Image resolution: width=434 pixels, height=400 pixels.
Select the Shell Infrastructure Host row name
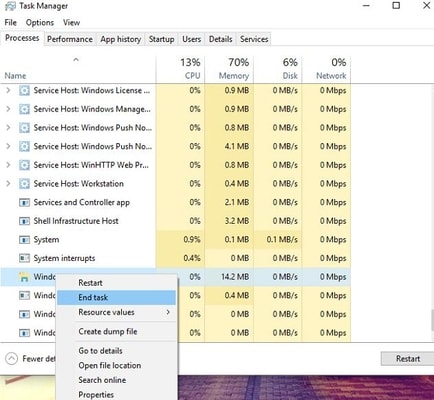pos(76,221)
